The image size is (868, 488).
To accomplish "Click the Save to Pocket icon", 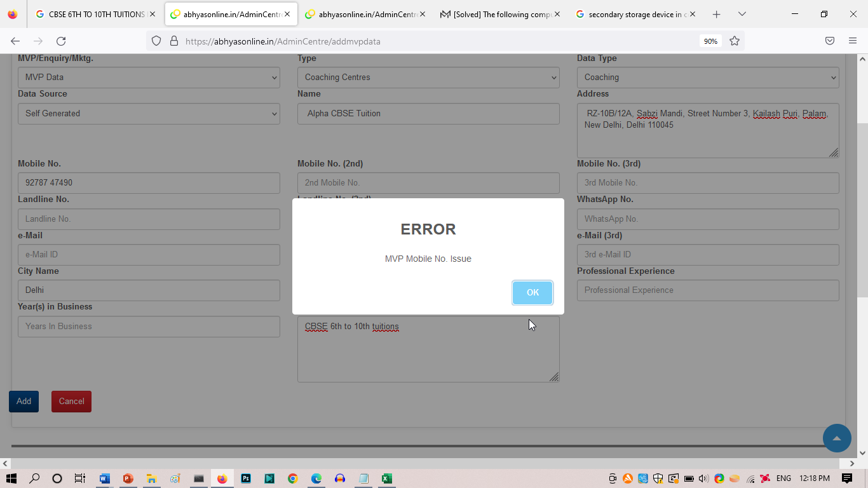I will [829, 41].
